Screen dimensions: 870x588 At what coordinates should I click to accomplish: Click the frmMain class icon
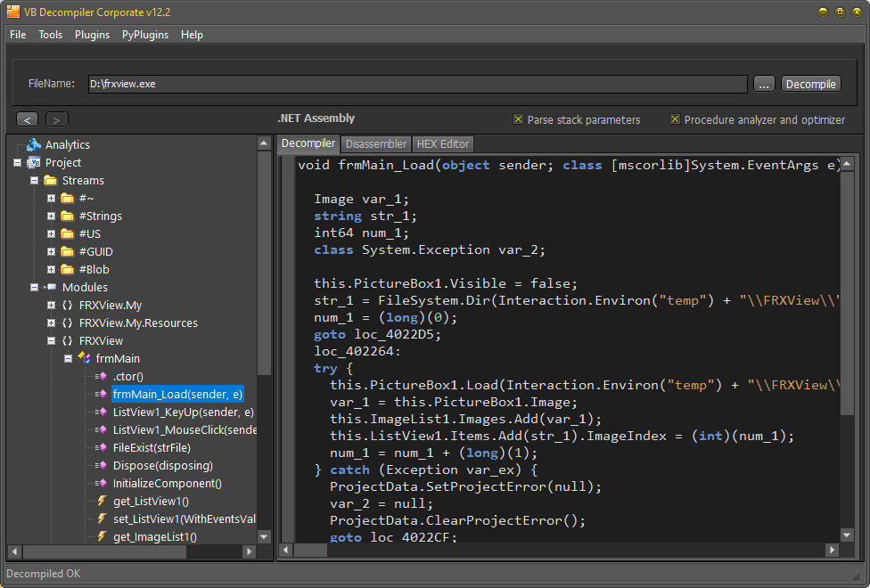click(85, 358)
